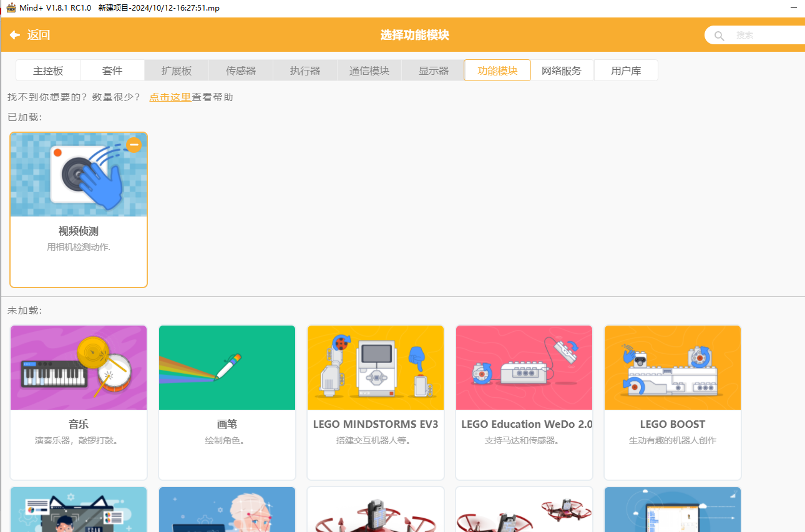Image resolution: width=805 pixels, height=532 pixels.
Task: Click 演奏乐器，敲锣打鼓 description
Action: [x=79, y=440]
